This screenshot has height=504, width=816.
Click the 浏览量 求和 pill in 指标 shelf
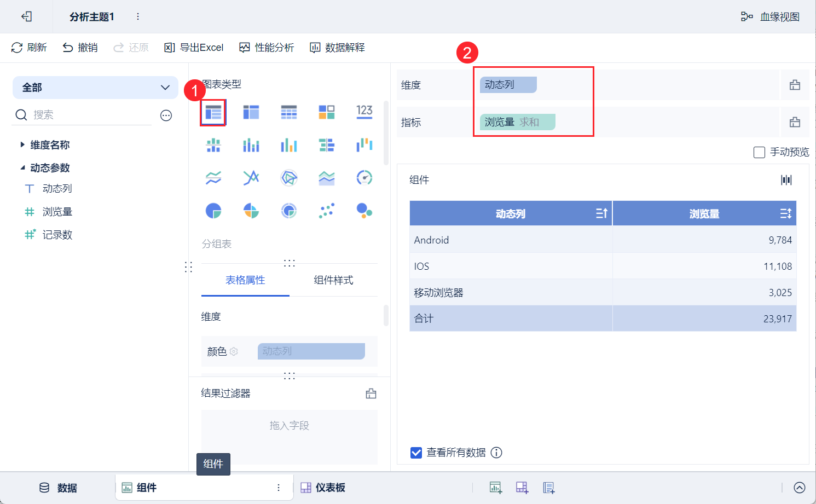518,122
